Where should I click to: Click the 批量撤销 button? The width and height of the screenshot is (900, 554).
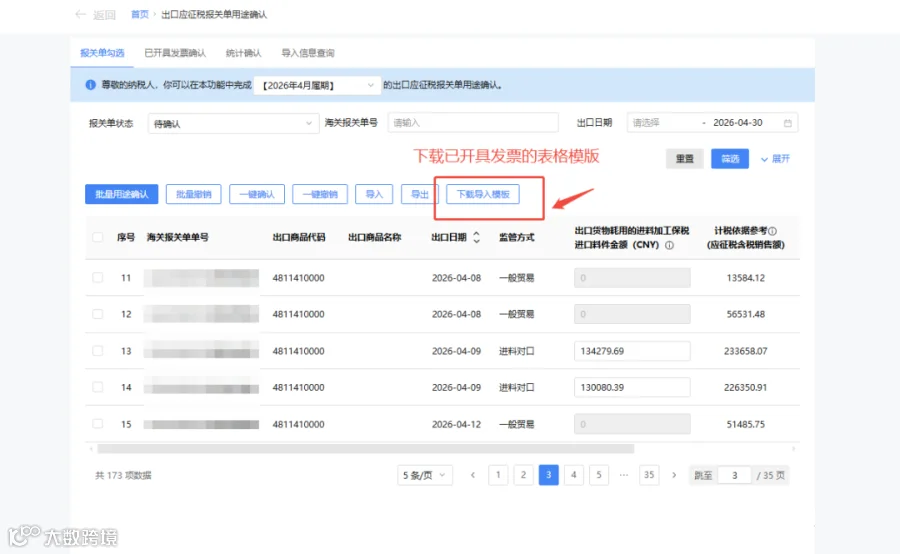pyautogui.click(x=193, y=194)
